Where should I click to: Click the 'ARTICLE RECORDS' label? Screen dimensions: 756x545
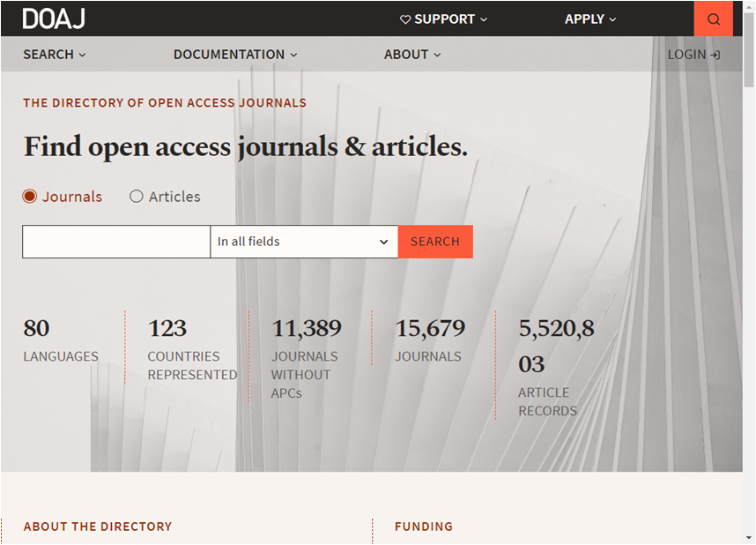548,401
